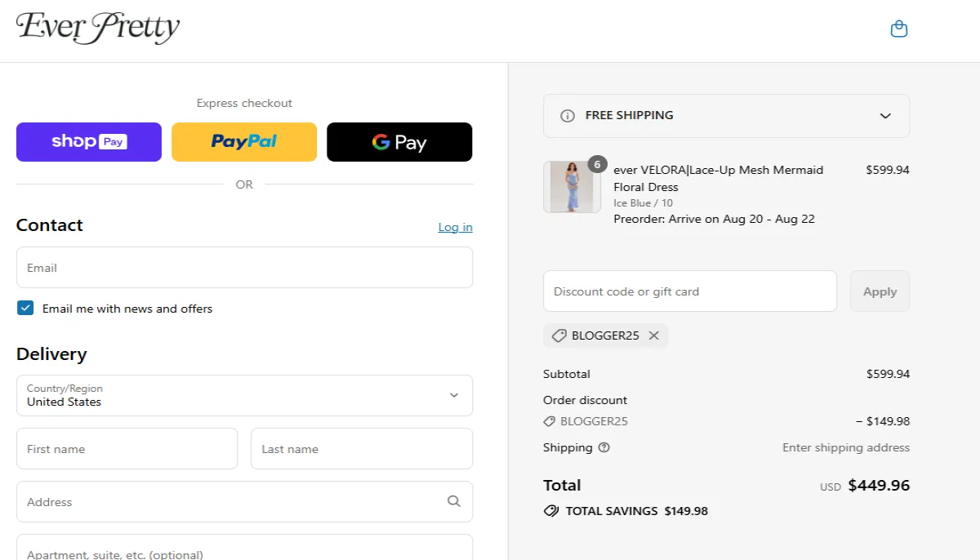The width and height of the screenshot is (980, 560).
Task: Click the tag icon on the BLOGGER25 chip
Action: (559, 335)
